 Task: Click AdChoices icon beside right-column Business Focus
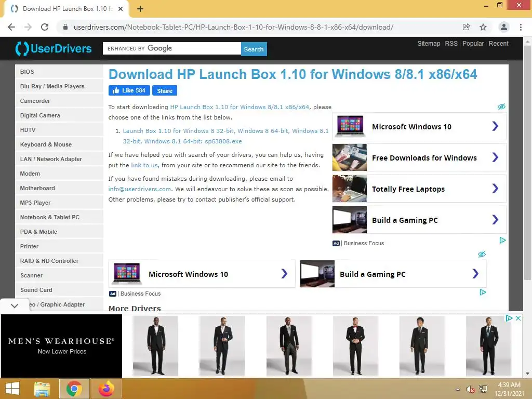(502, 241)
